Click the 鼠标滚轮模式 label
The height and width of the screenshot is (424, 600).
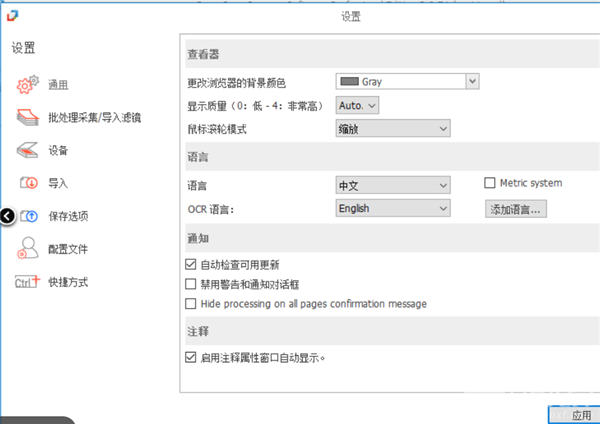tap(217, 129)
